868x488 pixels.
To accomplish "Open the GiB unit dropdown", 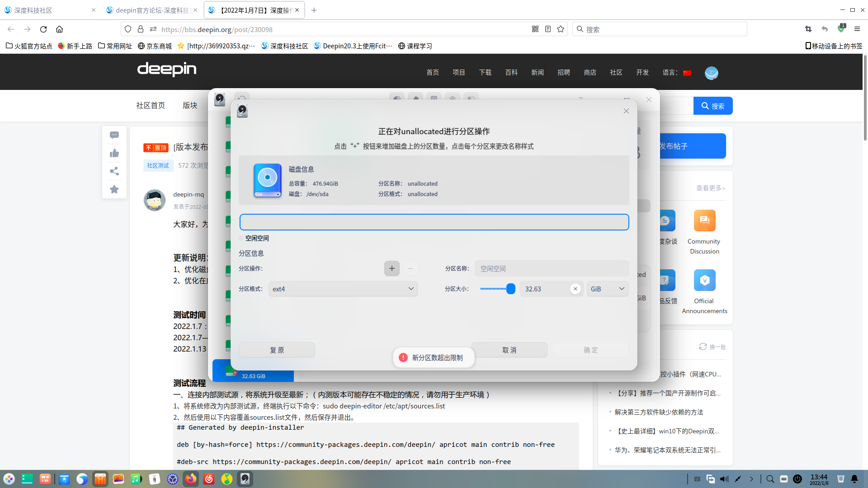I will tap(607, 289).
